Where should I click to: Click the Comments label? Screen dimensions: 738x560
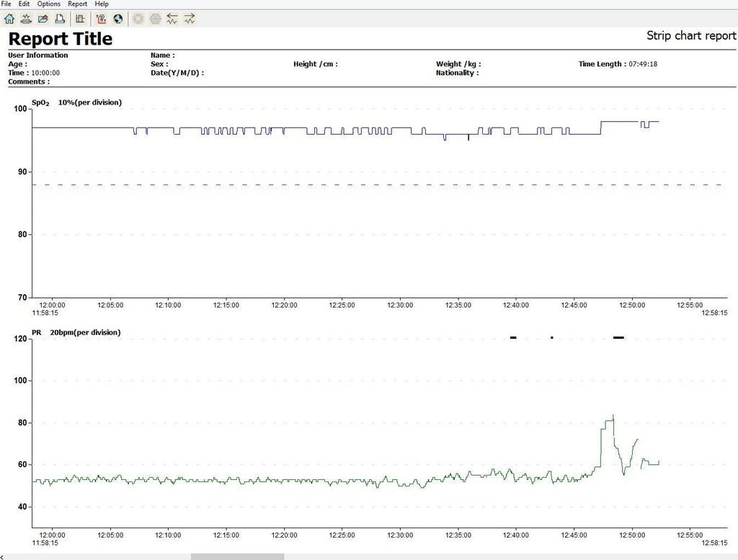point(29,81)
